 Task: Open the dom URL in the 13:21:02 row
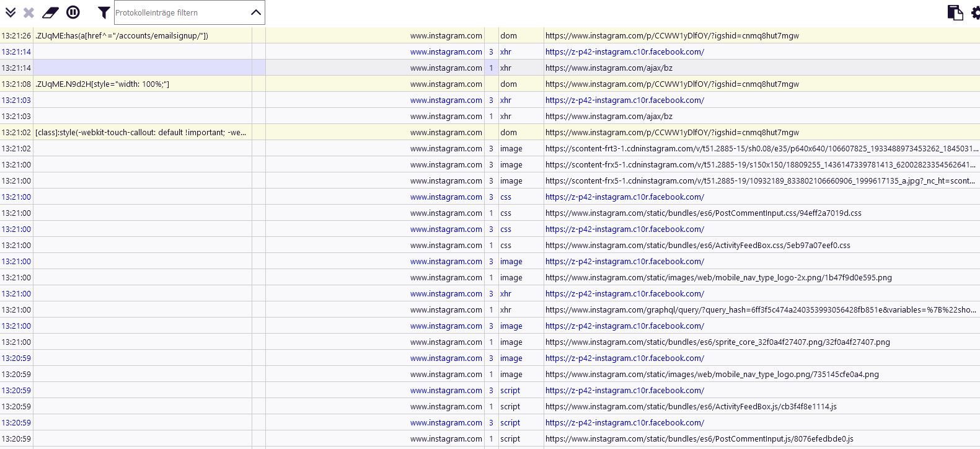coord(672,132)
